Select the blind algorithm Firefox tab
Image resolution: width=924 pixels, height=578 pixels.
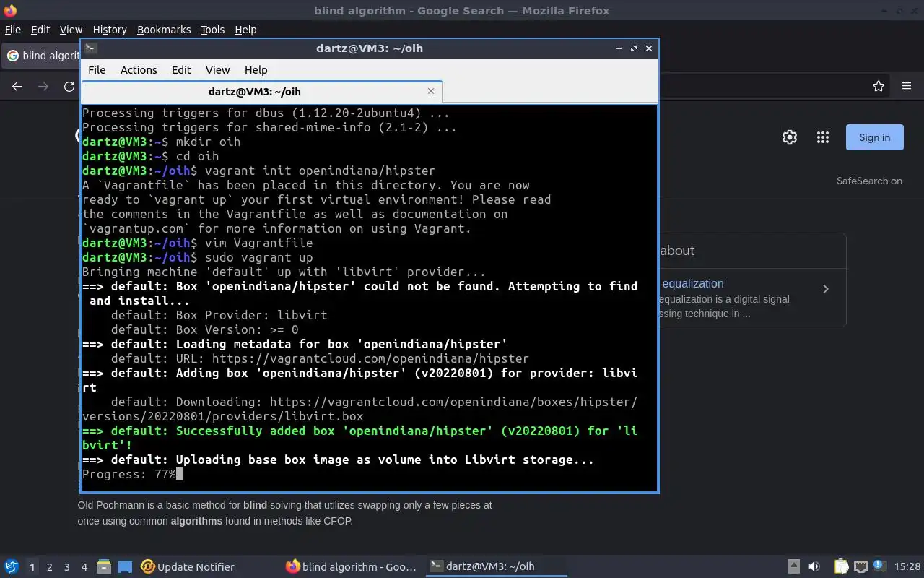[x=42, y=56]
